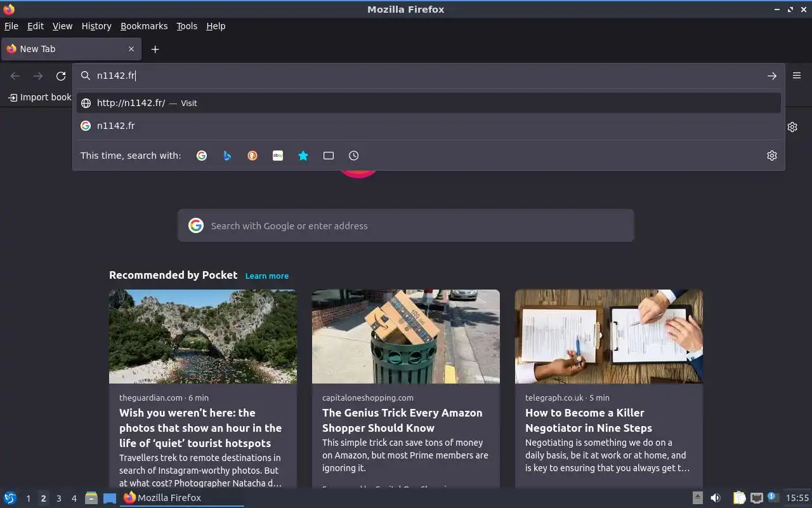Open the Tools menu
812x508 pixels.
click(x=187, y=26)
